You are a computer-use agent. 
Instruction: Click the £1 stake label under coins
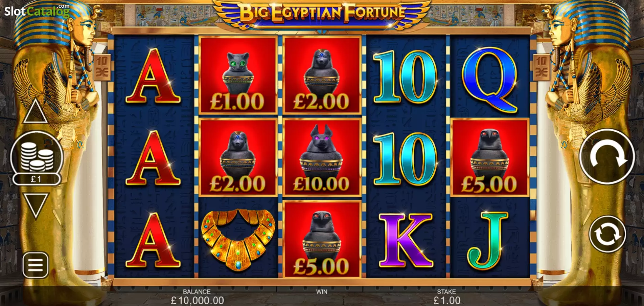point(37,179)
